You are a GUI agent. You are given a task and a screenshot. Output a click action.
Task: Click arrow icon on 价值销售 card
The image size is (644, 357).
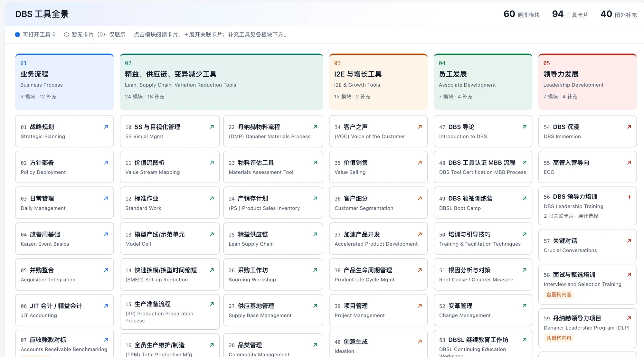click(420, 163)
